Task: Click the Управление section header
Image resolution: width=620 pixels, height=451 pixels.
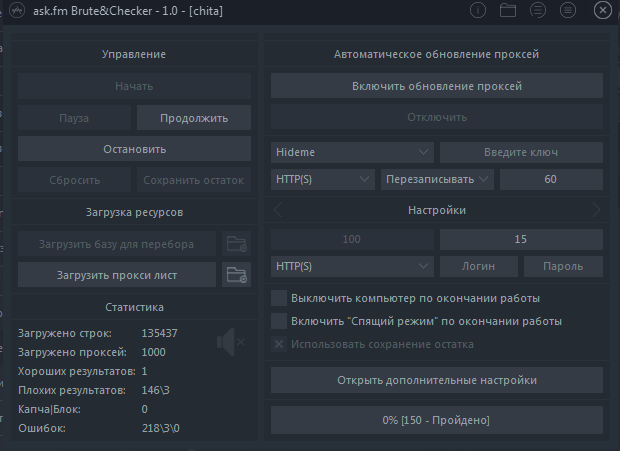Action: [134, 54]
